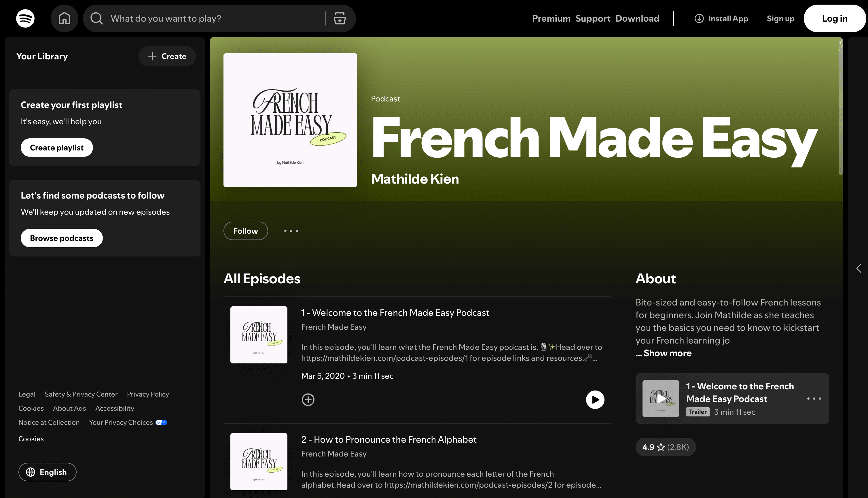Click the 'Your Library' heading
Screen dimensions: 868x498
coord(42,56)
